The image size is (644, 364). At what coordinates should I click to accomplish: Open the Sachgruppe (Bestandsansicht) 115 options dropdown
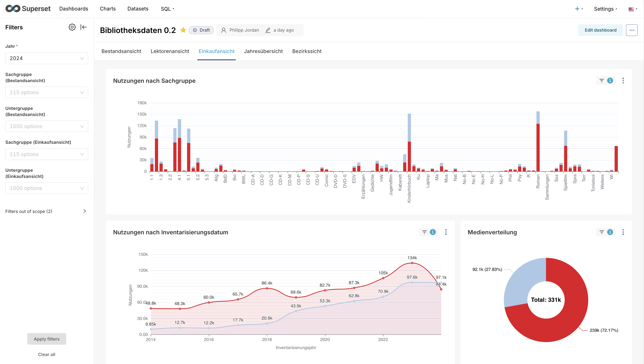[x=46, y=92]
